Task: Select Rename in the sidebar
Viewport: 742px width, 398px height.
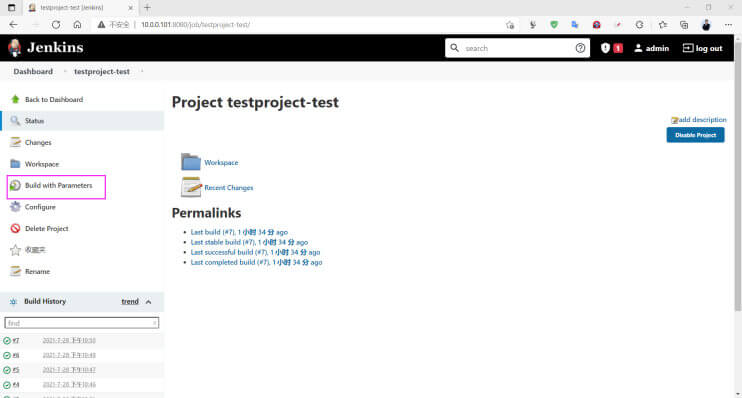Action: coord(37,272)
